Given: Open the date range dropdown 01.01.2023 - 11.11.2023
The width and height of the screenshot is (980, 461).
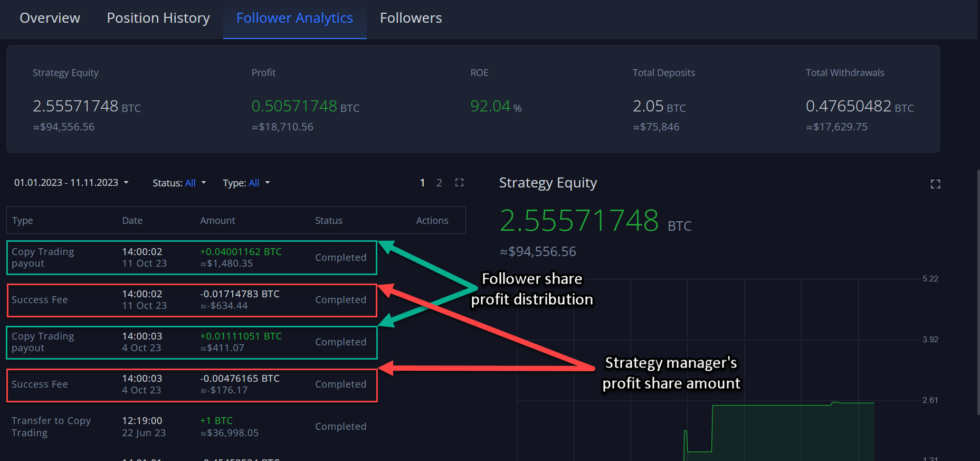Looking at the screenshot, I should [x=71, y=183].
